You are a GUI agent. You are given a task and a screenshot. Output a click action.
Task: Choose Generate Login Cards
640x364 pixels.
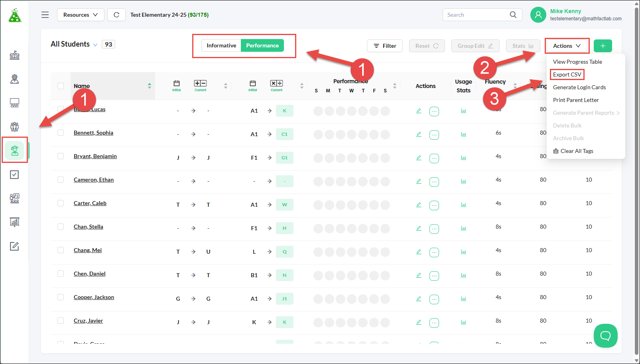(x=579, y=87)
